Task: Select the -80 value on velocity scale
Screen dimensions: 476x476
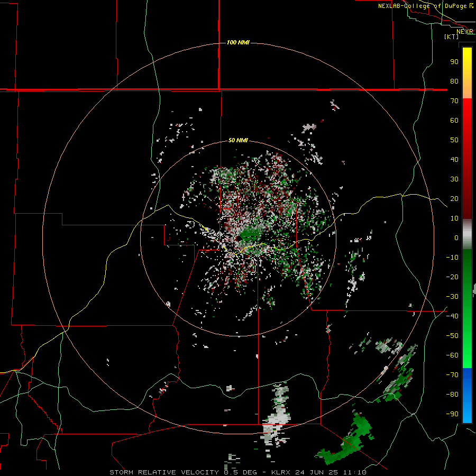Action: [x=452, y=395]
